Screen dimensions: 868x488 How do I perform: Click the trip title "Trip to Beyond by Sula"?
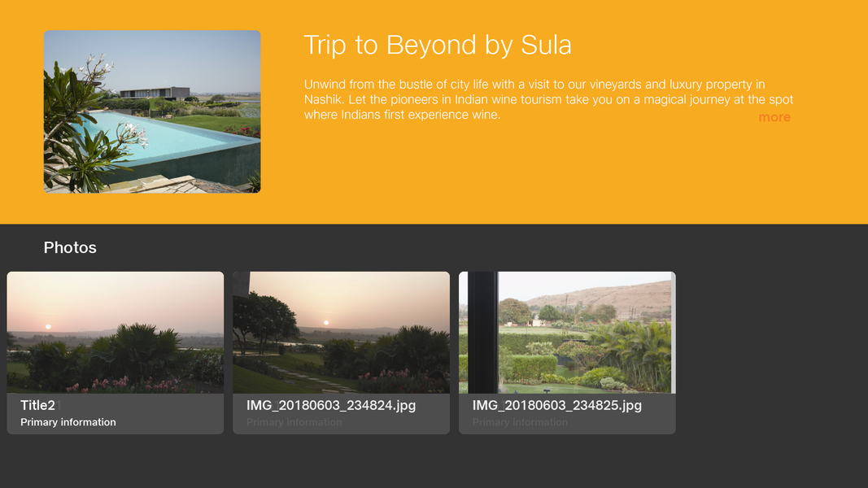[438, 46]
